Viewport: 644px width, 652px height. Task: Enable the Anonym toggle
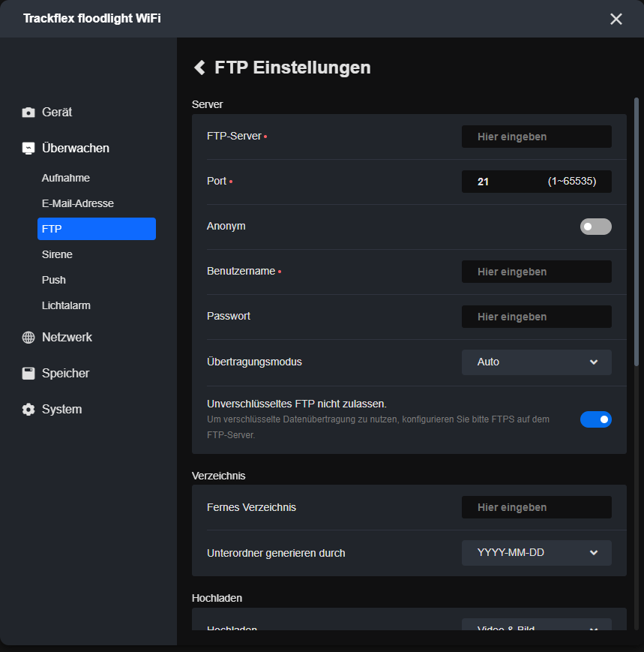(596, 227)
